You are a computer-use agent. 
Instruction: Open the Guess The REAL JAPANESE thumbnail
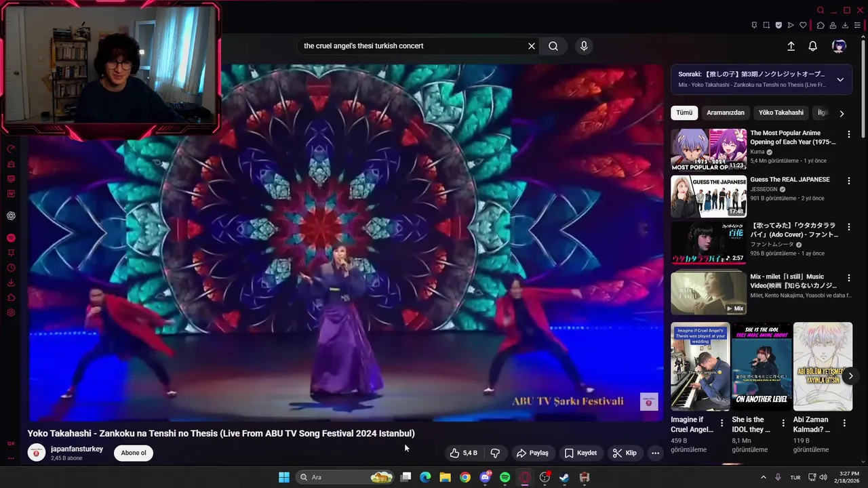[709, 196]
